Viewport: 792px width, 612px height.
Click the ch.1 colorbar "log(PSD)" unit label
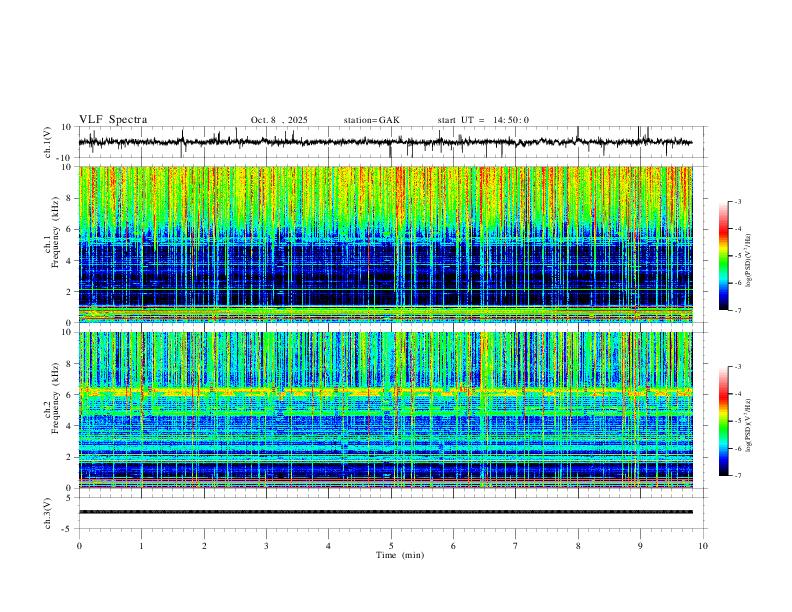(x=748, y=260)
